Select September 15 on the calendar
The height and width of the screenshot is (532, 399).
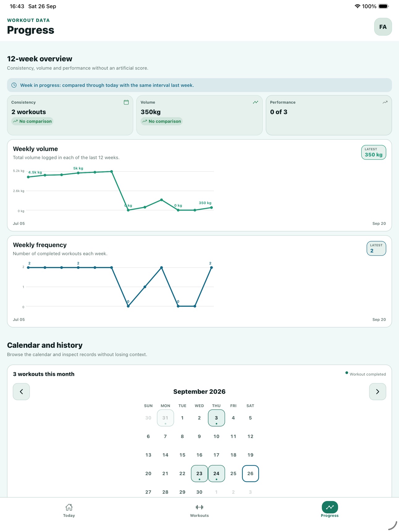pos(182,455)
